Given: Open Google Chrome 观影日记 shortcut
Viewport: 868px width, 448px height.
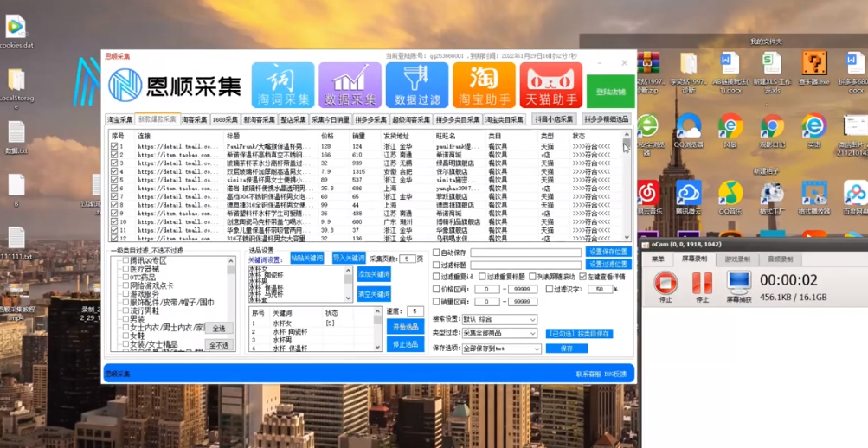Looking at the screenshot, I should click(771, 131).
